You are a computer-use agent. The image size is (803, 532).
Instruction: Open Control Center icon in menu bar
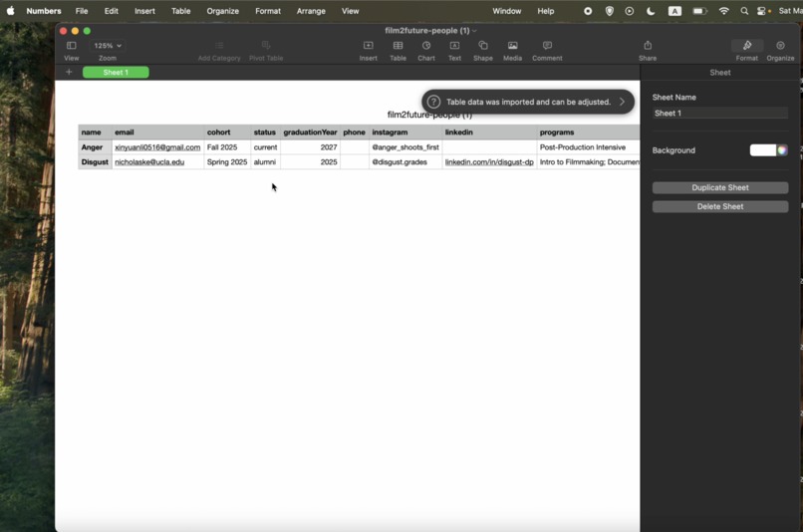pos(762,11)
